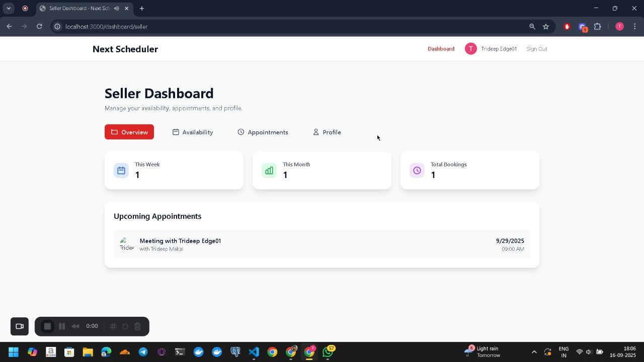The height and width of the screenshot is (362, 644).
Task: Reload the current page
Action: (x=39, y=27)
